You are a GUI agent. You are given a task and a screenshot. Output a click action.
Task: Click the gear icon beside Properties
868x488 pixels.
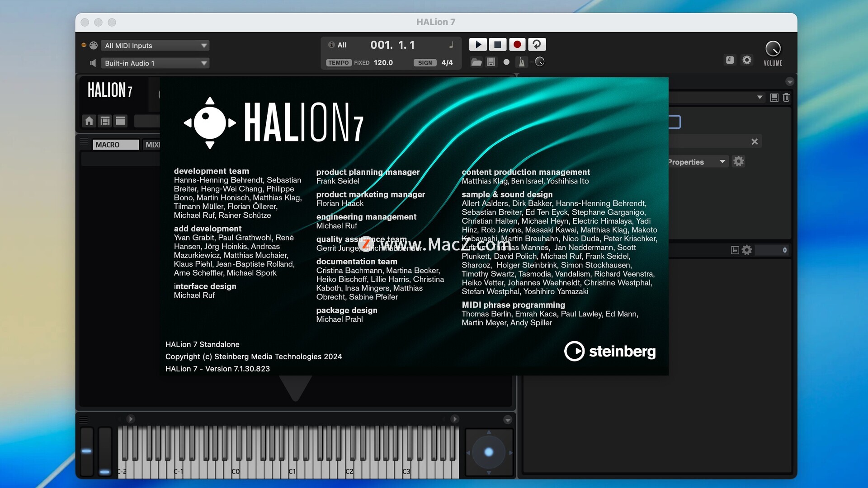tap(739, 161)
